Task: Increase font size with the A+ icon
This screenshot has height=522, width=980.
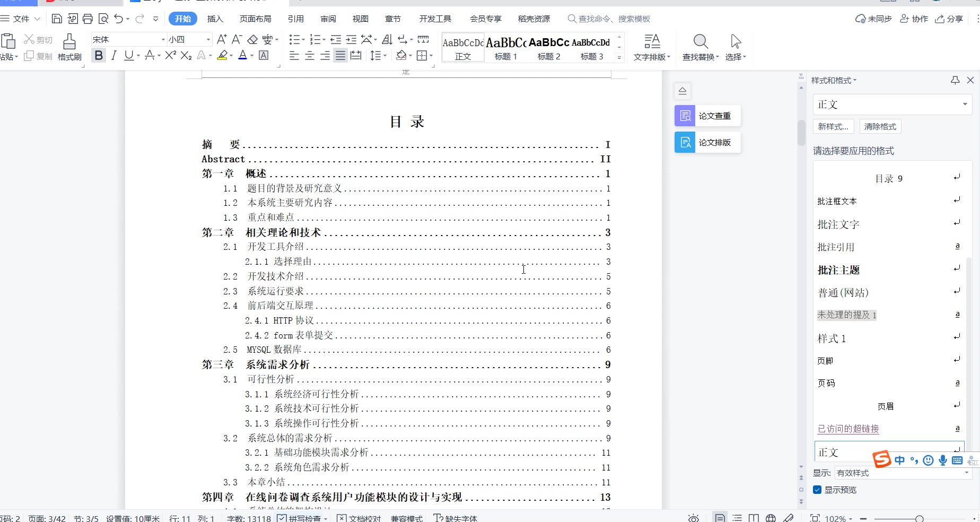Action: (x=222, y=39)
